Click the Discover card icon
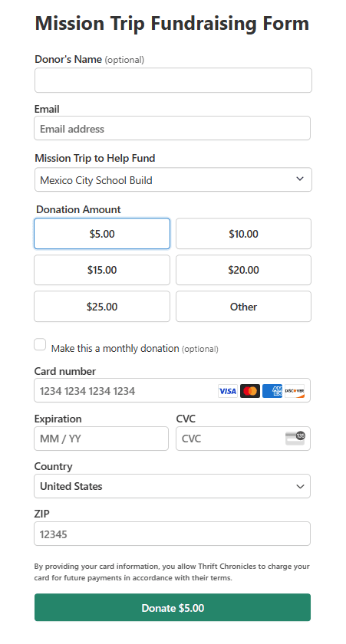The image size is (346, 644). pos(295,390)
